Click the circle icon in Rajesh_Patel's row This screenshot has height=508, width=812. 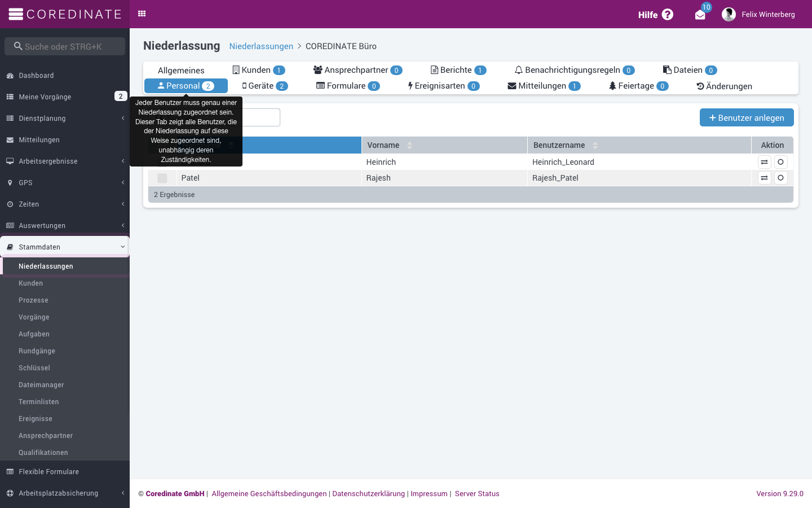(x=781, y=178)
